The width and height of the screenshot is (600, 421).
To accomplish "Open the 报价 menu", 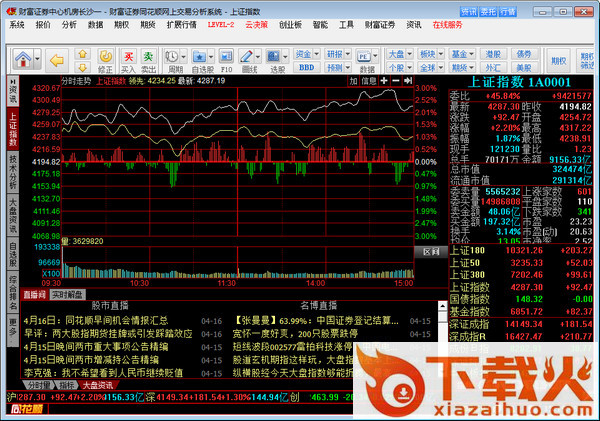I will 43,25.
